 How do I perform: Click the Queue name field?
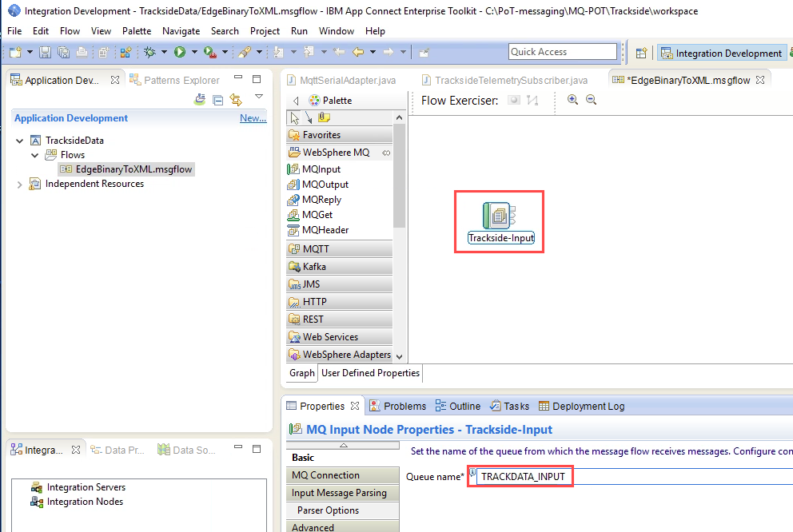click(635, 476)
